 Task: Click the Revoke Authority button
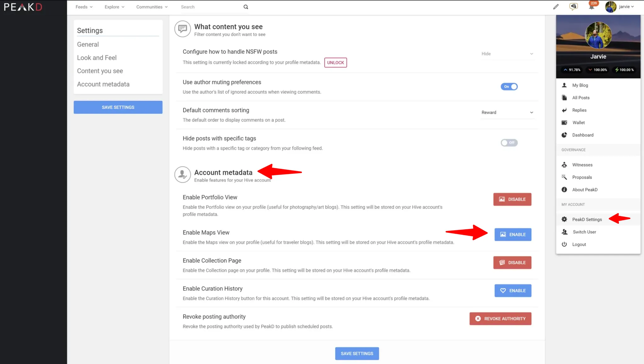point(500,319)
